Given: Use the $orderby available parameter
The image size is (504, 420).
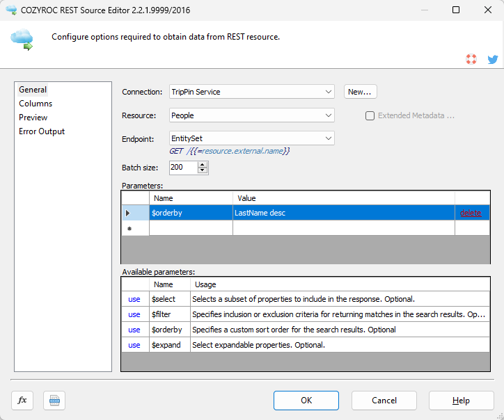Looking at the screenshot, I should coord(134,330).
